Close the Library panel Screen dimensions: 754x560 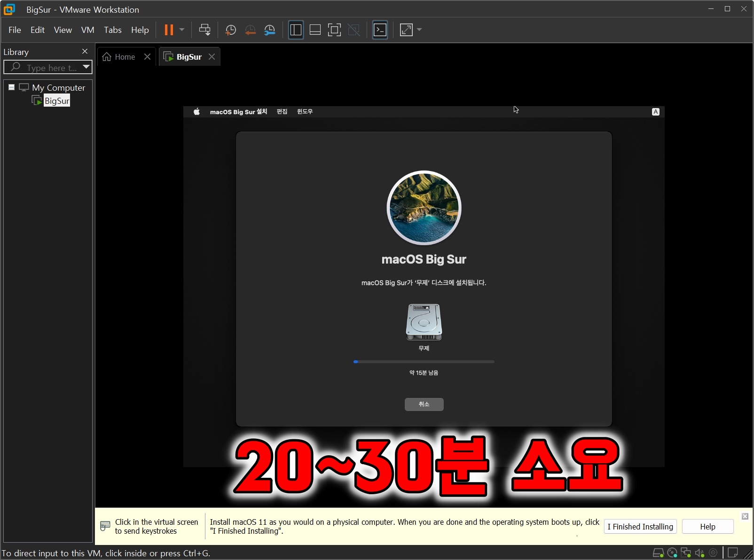coord(85,51)
